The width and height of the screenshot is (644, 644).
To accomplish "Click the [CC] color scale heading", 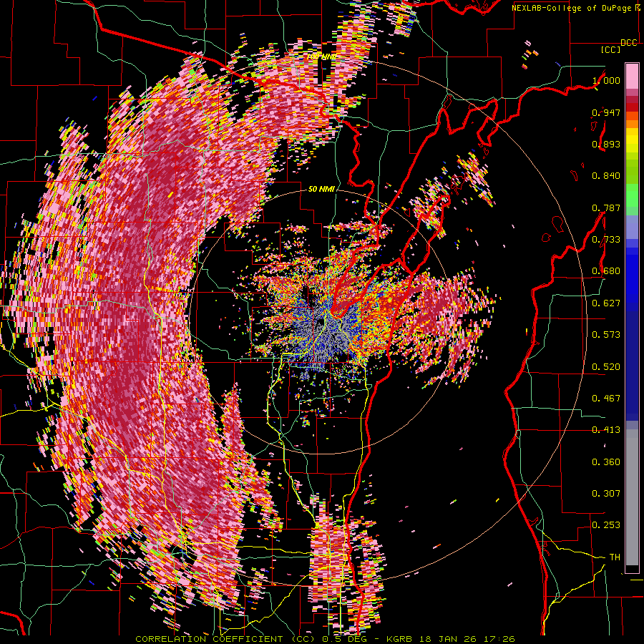I will tap(610, 49).
